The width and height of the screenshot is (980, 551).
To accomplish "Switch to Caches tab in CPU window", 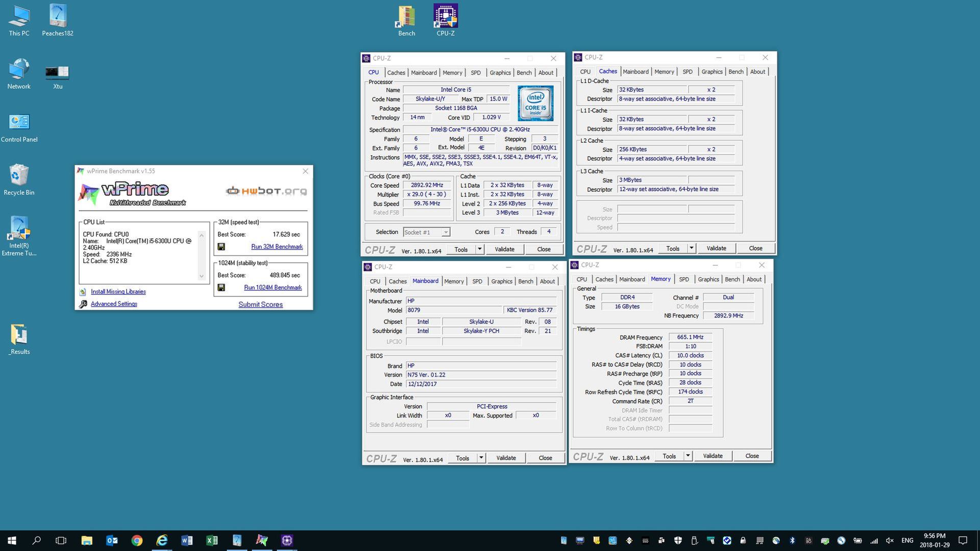I will (x=396, y=72).
